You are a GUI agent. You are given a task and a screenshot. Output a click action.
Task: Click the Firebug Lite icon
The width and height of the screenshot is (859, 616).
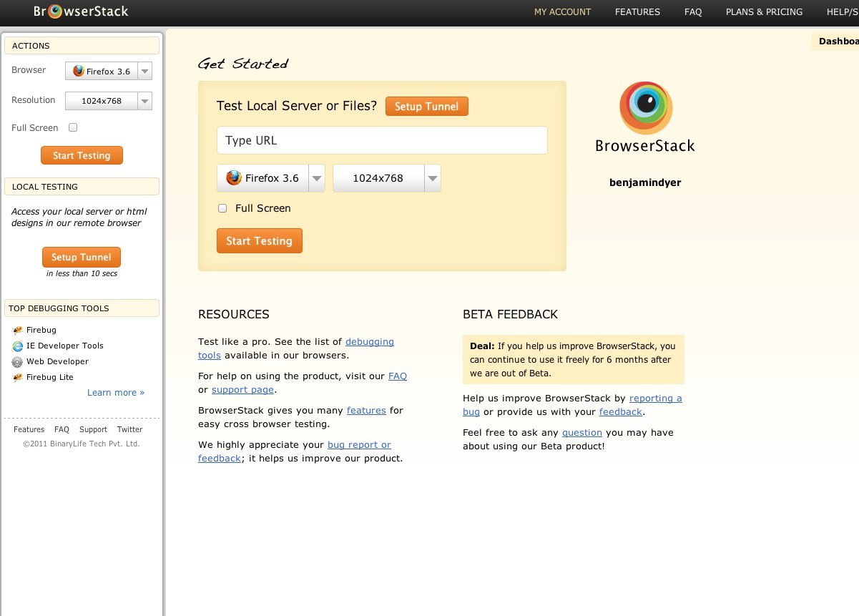[x=18, y=377]
